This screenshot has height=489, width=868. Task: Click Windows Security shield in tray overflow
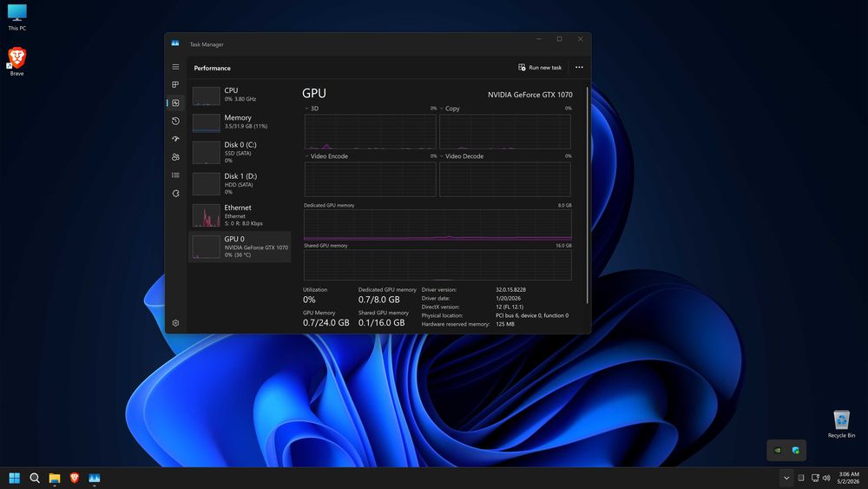(x=795, y=450)
